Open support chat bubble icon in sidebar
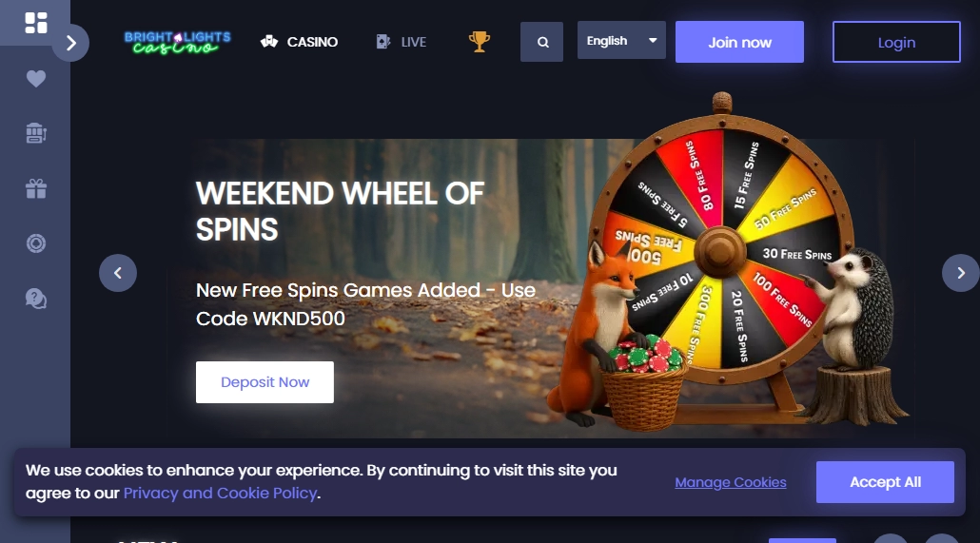 [35, 299]
